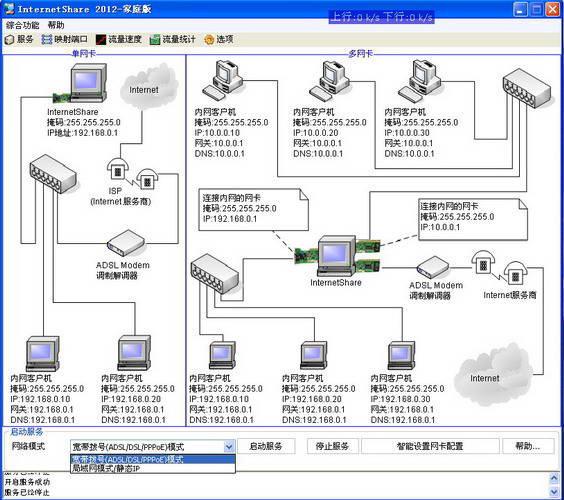Click the desktop PC icon for 10.0.0.20
The width and height of the screenshot is (564, 500).
coord(331,80)
